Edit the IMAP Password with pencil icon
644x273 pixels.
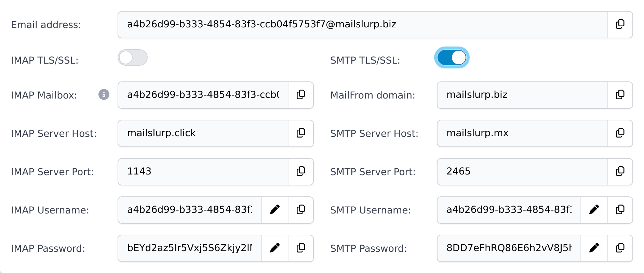(275, 248)
